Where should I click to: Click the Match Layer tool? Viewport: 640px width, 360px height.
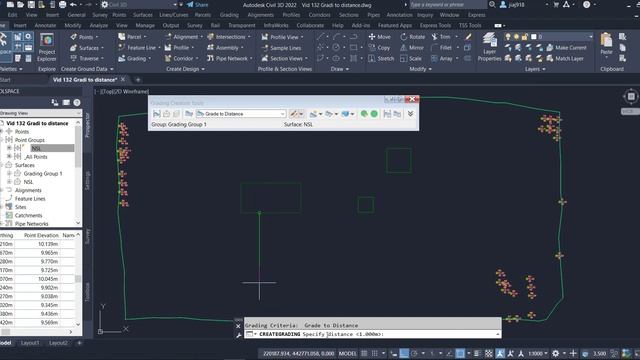coord(565,58)
